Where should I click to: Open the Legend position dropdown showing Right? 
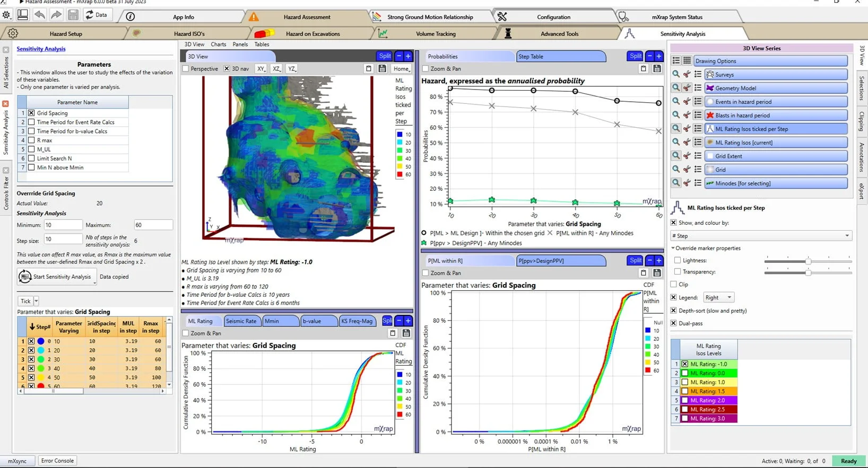pyautogui.click(x=718, y=297)
